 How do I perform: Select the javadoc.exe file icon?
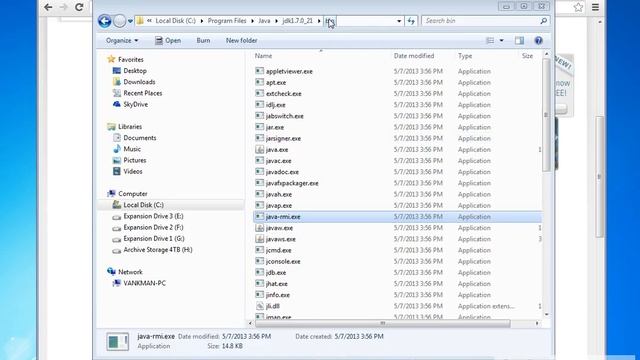pyautogui.click(x=259, y=172)
